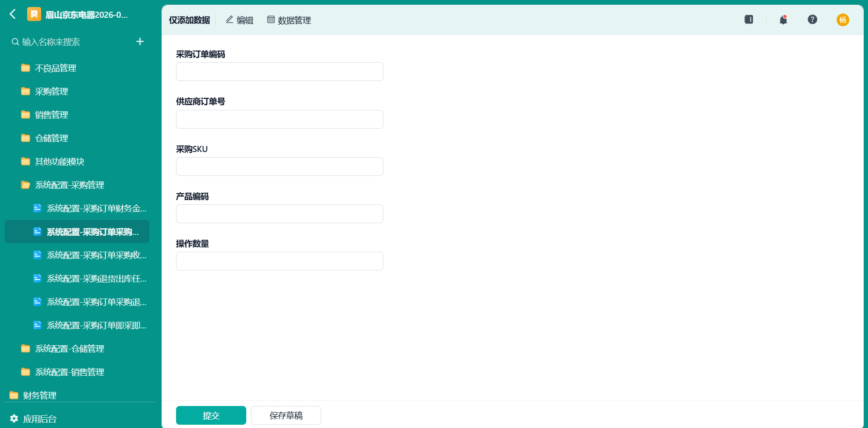Click the 采购订单编码 input field

pos(280,72)
